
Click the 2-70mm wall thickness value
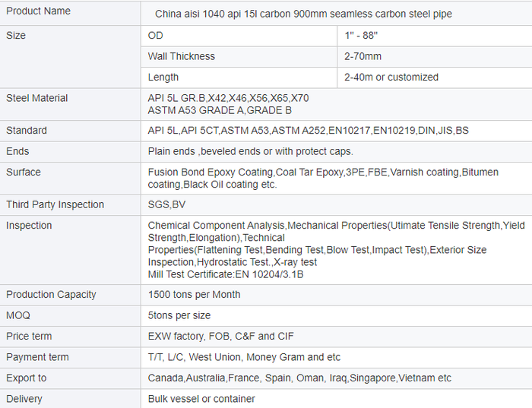pos(363,56)
